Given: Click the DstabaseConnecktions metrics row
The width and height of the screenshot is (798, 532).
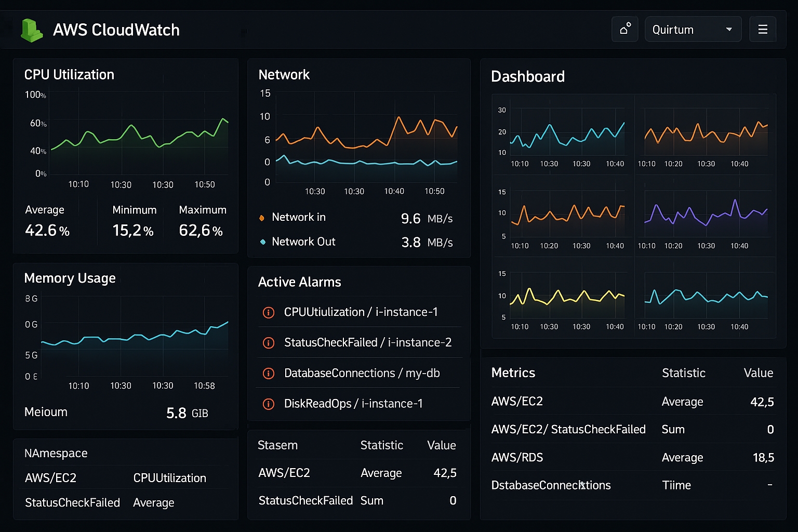Looking at the screenshot, I should [633, 485].
